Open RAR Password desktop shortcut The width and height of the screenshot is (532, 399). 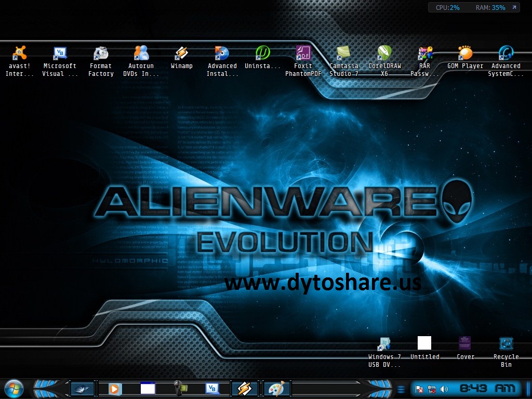click(425, 61)
